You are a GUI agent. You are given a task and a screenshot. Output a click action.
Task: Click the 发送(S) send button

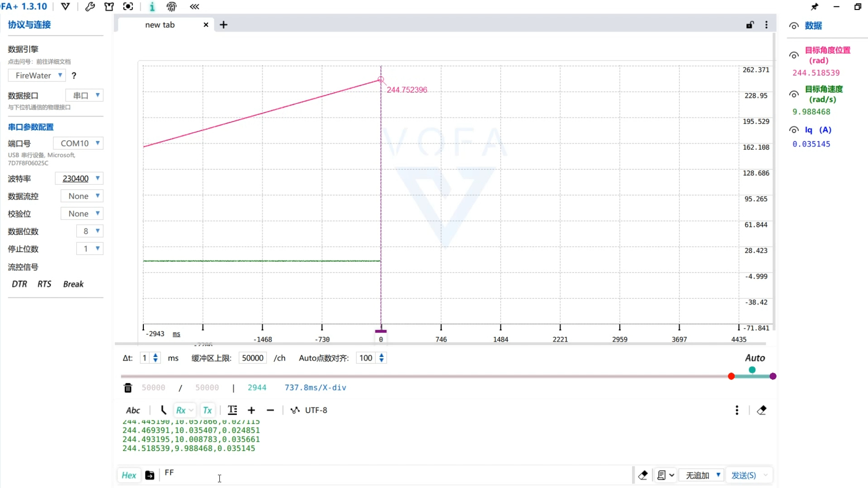[743, 475]
